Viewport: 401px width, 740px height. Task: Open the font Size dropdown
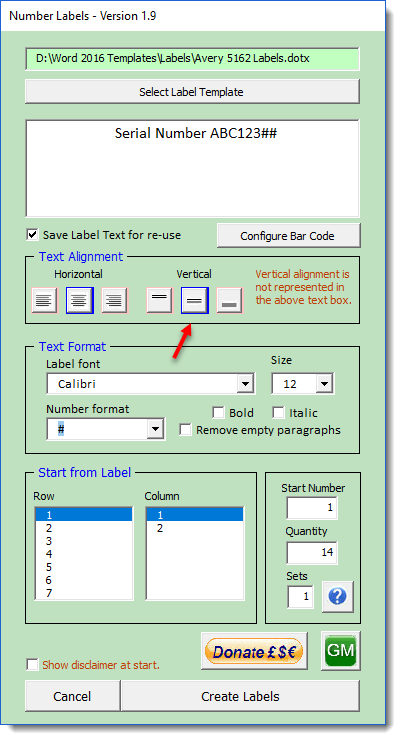pos(324,384)
